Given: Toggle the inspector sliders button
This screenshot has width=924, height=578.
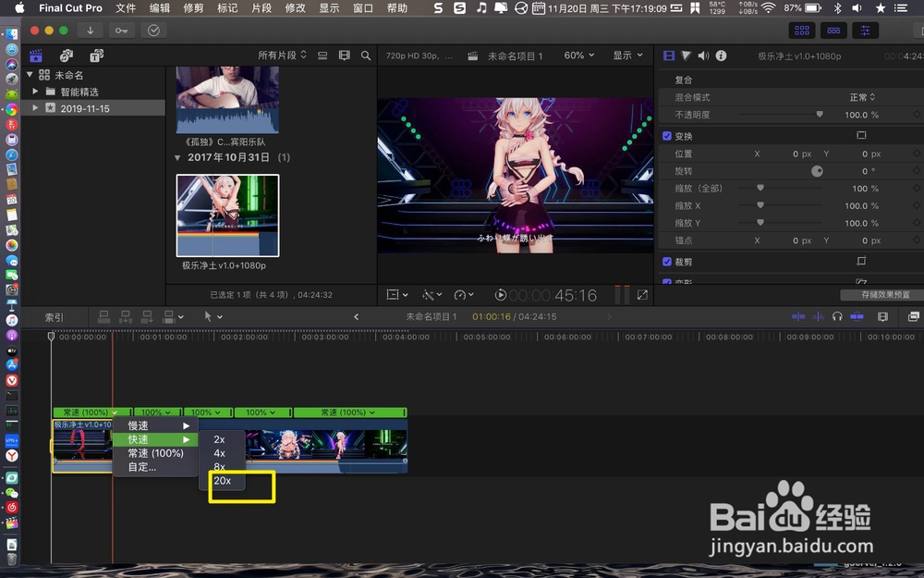Looking at the screenshot, I should click(865, 31).
